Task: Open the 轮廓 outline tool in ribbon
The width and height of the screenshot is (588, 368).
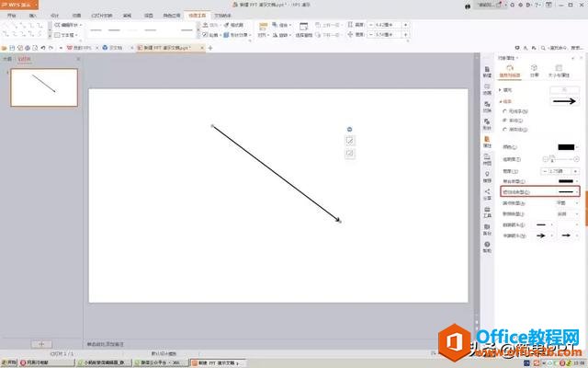Action: click(210, 35)
